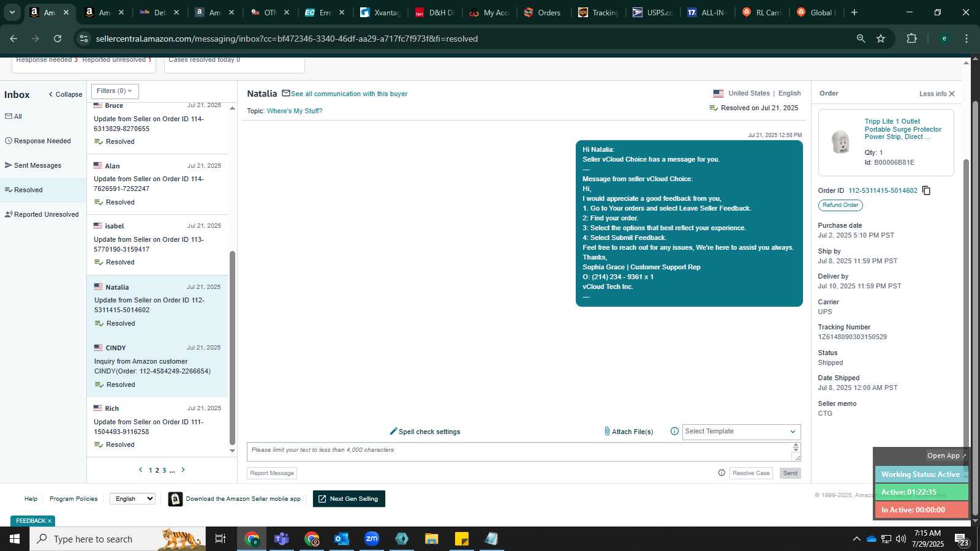
Task: Click the Windows Start button
Action: (15, 539)
